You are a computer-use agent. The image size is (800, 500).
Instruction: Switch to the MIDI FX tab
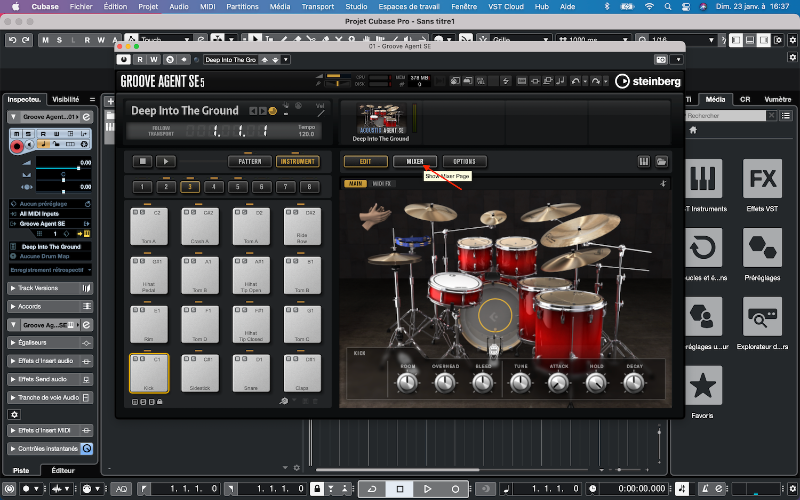(x=382, y=184)
